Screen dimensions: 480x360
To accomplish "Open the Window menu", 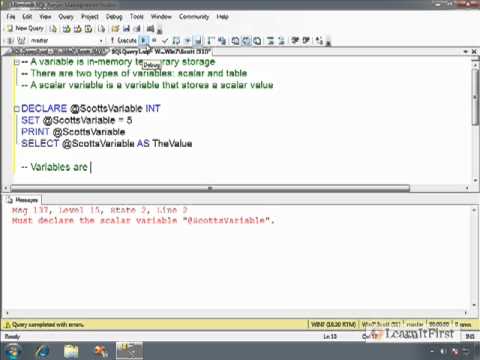I will 161,17.
